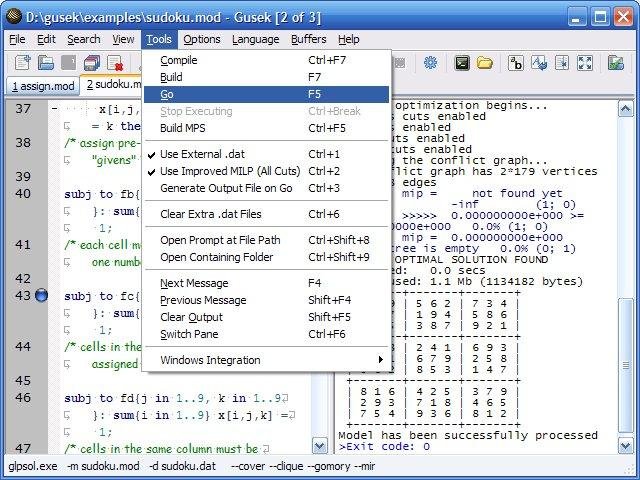Click the replace text 'A' toolbar icon
Image resolution: width=640 pixels, height=480 pixels.
pyautogui.click(x=539, y=63)
